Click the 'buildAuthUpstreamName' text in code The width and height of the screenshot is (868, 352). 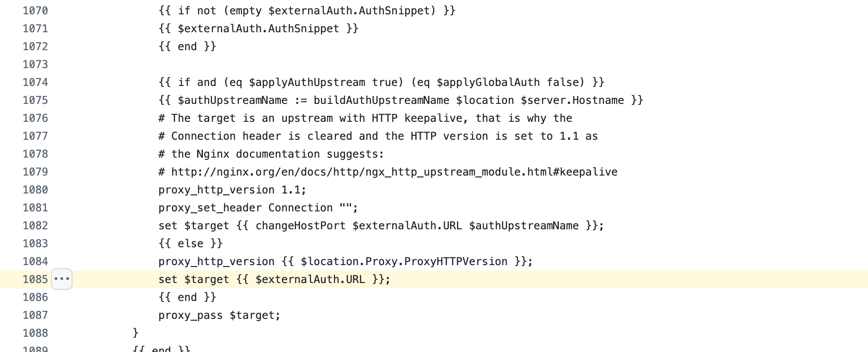[x=381, y=100]
